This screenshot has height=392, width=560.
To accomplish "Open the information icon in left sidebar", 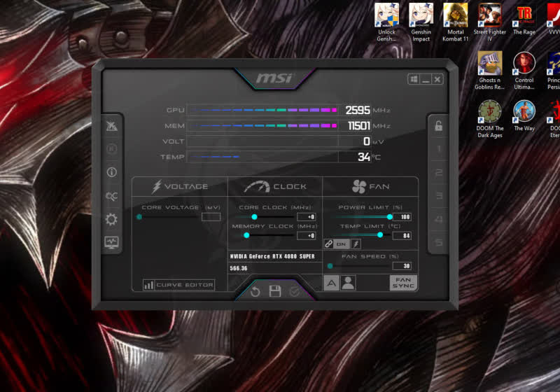I will (112, 172).
